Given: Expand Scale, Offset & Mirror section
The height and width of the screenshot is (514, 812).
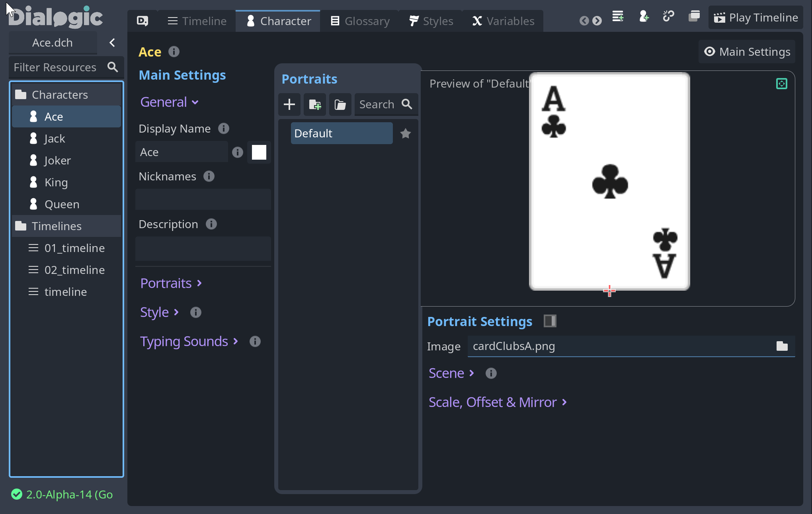Looking at the screenshot, I should coord(498,403).
